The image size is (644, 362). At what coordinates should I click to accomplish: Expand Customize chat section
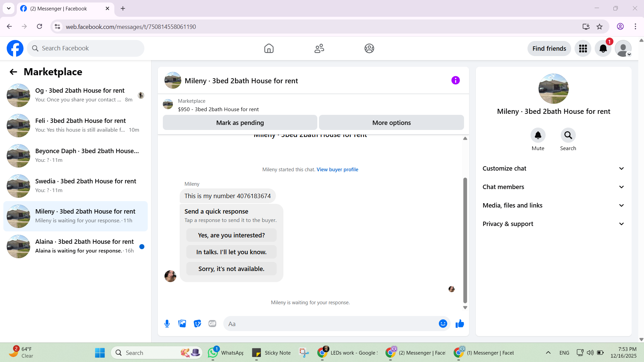[553, 169]
